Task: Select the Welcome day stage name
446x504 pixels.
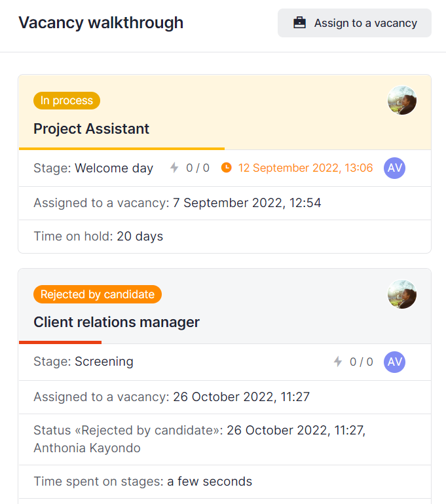Action: click(114, 168)
